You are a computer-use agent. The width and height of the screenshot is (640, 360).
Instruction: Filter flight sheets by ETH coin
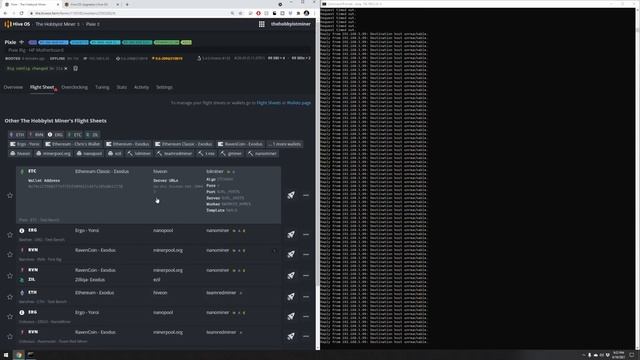pos(17,135)
